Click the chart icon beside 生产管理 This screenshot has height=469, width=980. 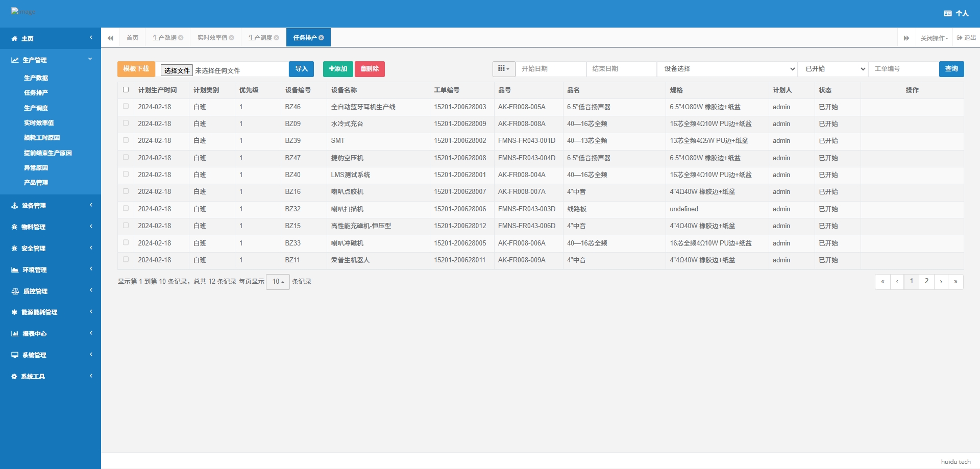tap(15, 60)
